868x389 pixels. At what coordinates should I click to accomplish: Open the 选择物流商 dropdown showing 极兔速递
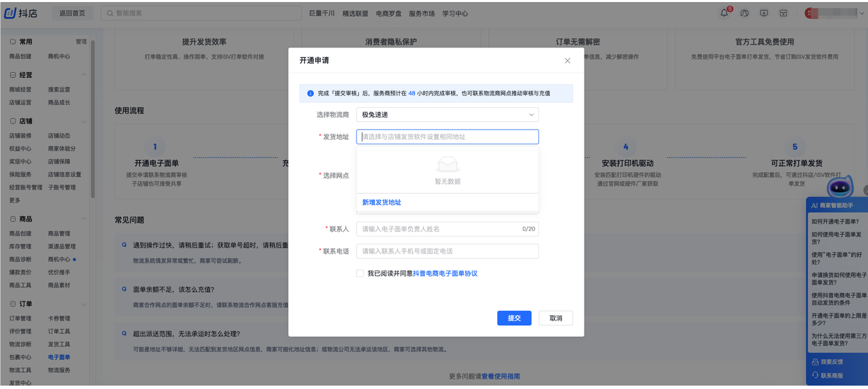(x=448, y=115)
